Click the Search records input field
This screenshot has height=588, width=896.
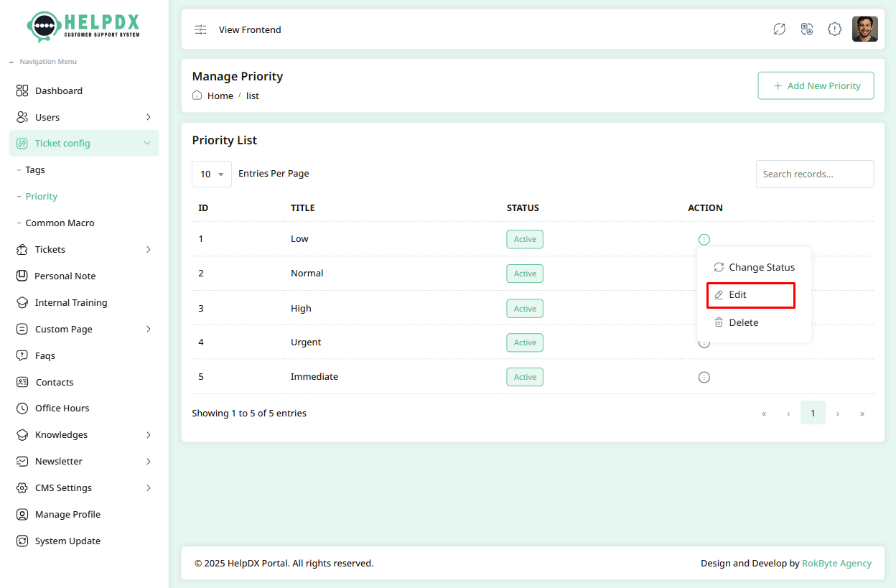814,174
